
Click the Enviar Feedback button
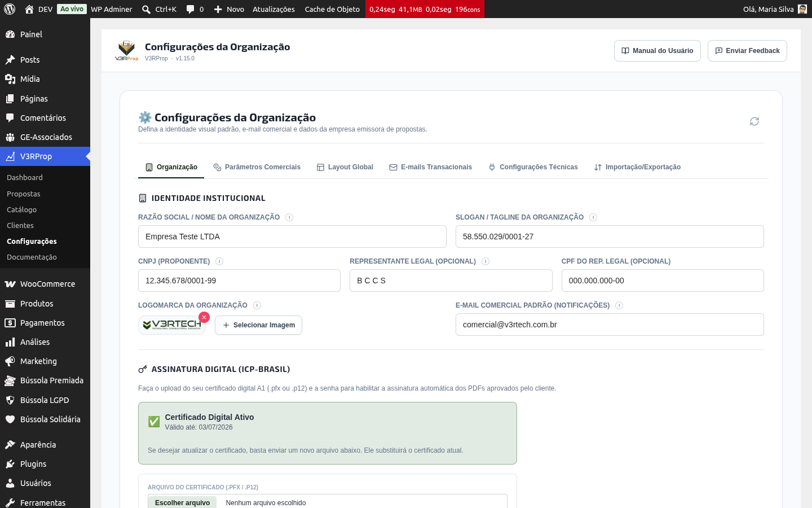[x=747, y=51]
